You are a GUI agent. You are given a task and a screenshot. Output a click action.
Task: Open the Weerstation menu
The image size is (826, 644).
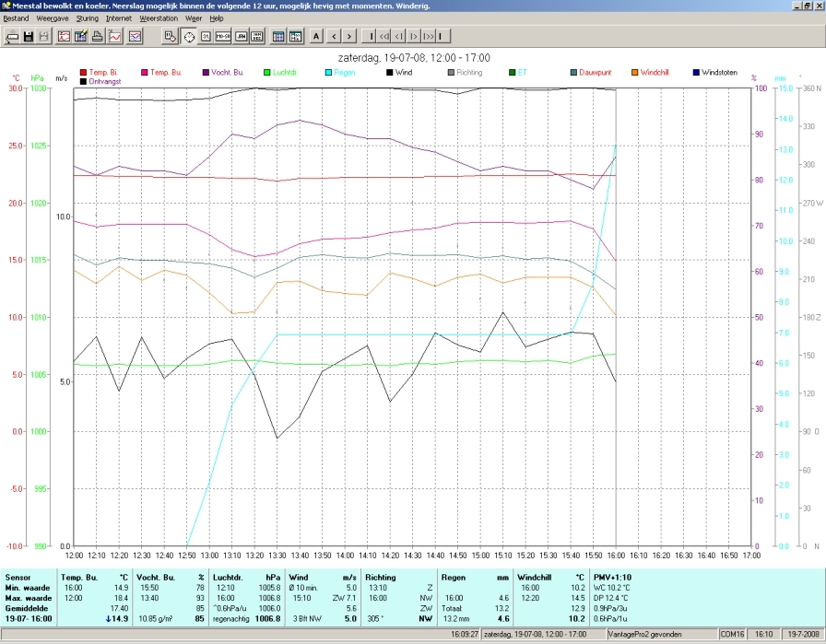[x=159, y=18]
